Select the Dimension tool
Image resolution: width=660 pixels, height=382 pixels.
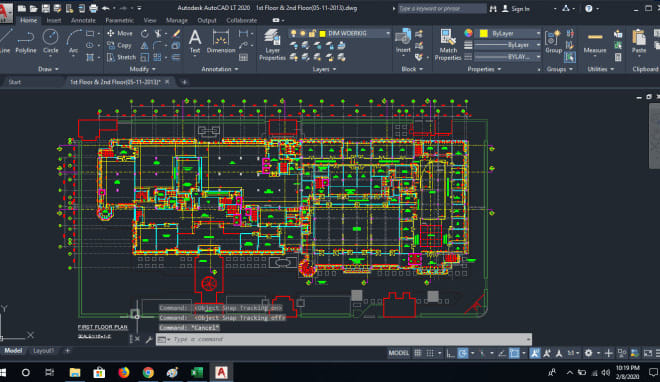coord(221,42)
